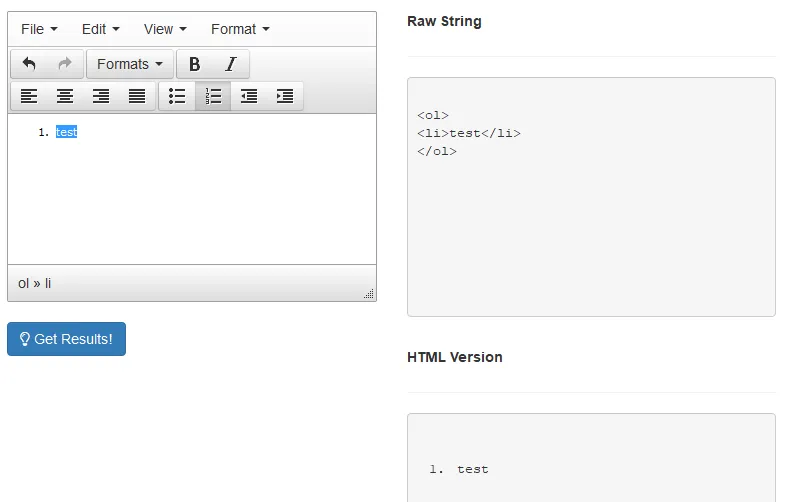The width and height of the screenshot is (790, 502).
Task: Click the editor resize handle
Action: pyautogui.click(x=369, y=294)
